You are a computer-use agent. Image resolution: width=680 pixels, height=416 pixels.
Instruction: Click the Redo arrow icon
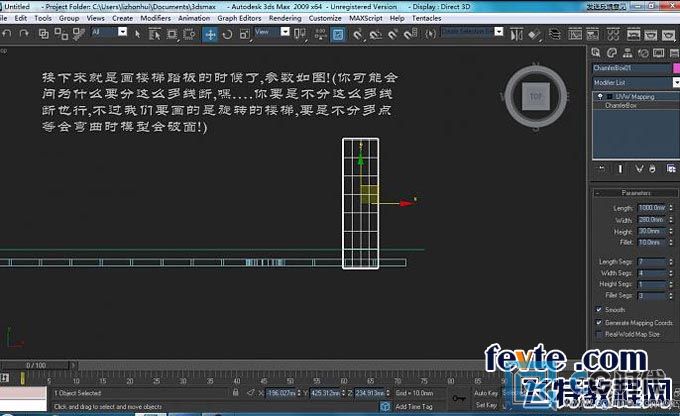tap(24, 33)
